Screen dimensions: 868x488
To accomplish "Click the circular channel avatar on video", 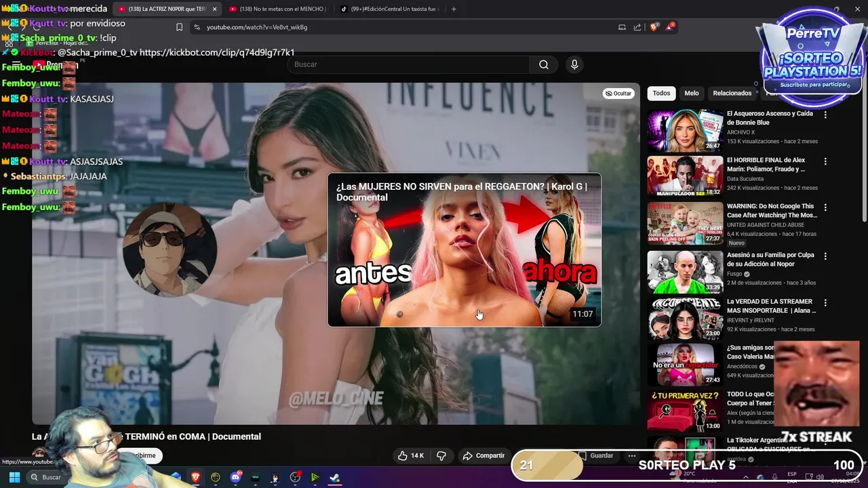I will click(170, 249).
